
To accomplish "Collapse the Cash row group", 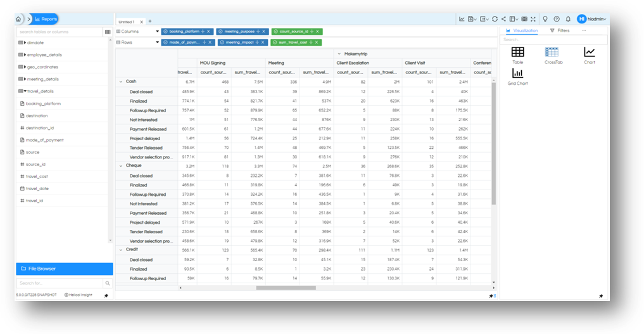I will coord(121,82).
